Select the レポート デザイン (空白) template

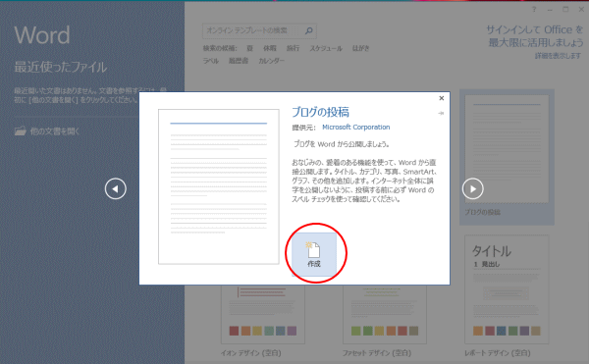pyautogui.click(x=507, y=296)
